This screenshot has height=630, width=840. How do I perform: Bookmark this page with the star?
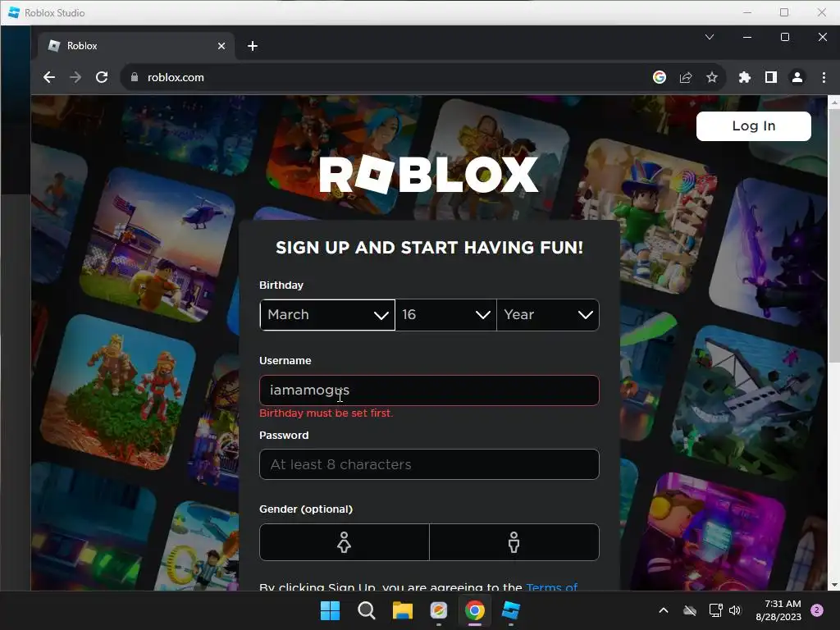[x=712, y=77]
